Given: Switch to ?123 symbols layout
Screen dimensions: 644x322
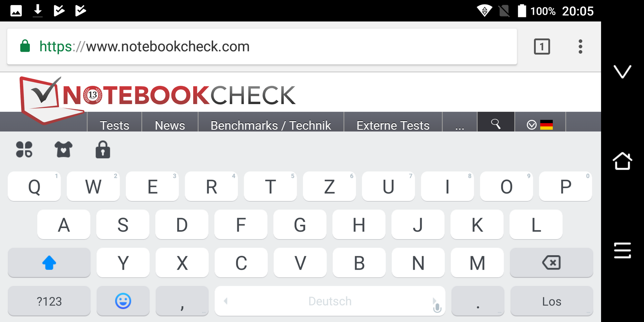Looking at the screenshot, I should pyautogui.click(x=49, y=301).
